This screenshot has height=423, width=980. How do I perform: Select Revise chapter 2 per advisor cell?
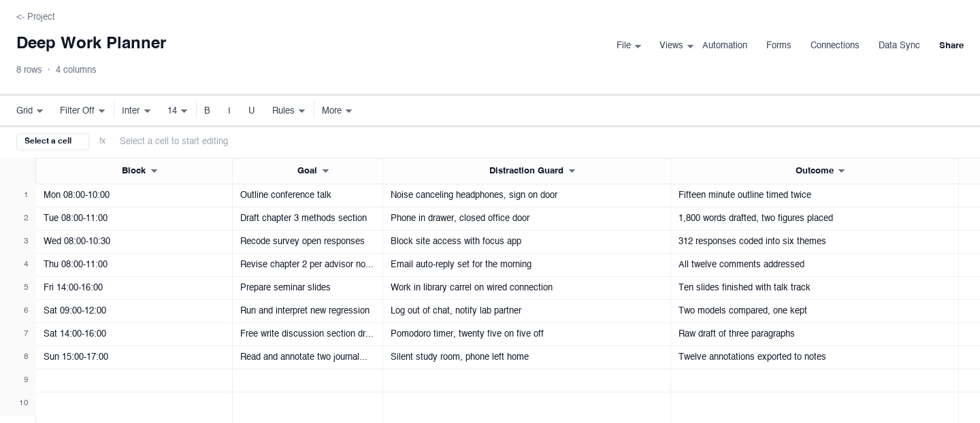pos(308,265)
